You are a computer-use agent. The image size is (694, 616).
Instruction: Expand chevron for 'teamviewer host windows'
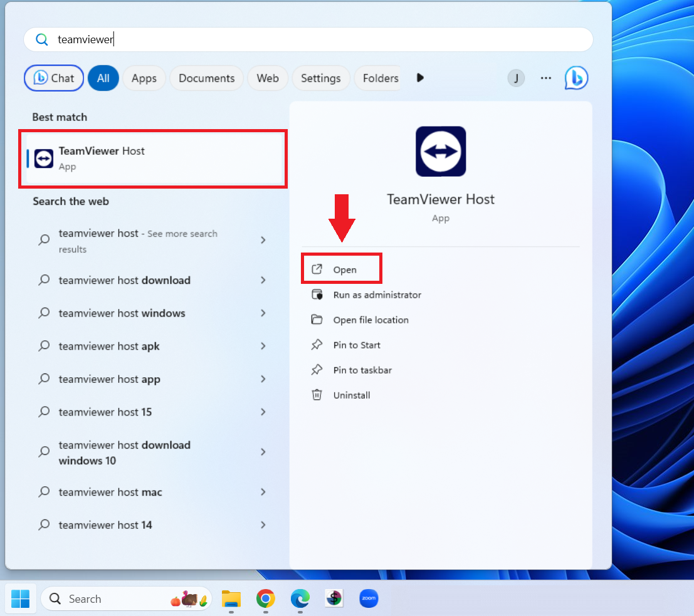click(263, 313)
